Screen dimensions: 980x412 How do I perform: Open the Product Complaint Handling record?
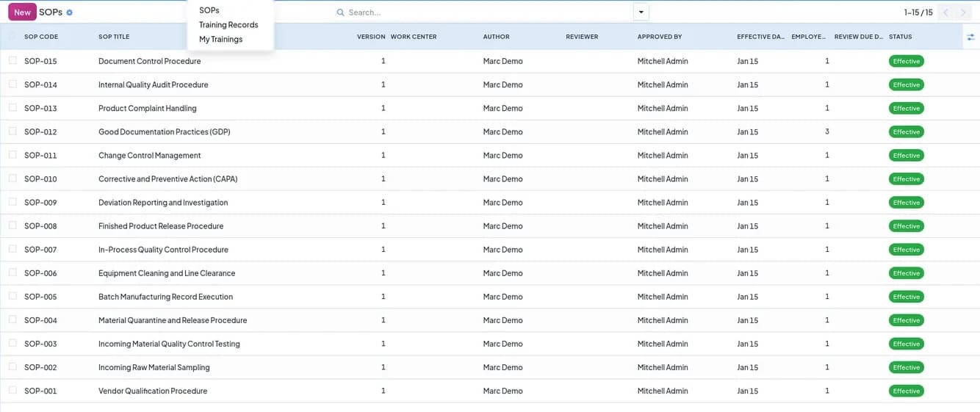[x=148, y=108]
